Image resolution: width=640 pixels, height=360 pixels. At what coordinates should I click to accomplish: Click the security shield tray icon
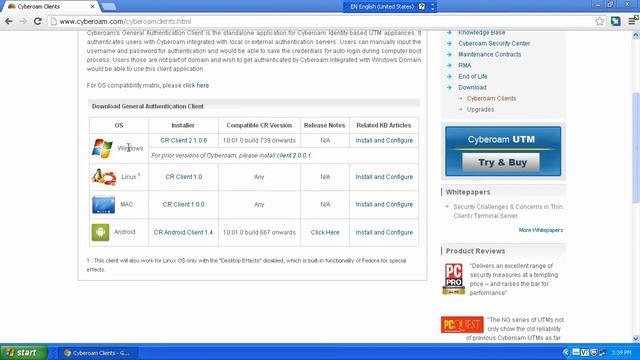tap(594, 353)
